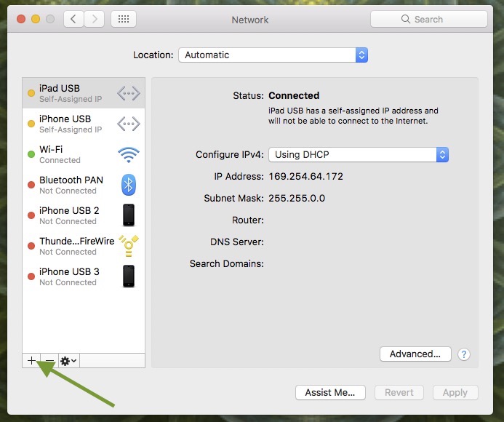Image resolution: width=504 pixels, height=422 pixels.
Task: Click the remove service minus button
Action: tap(49, 361)
